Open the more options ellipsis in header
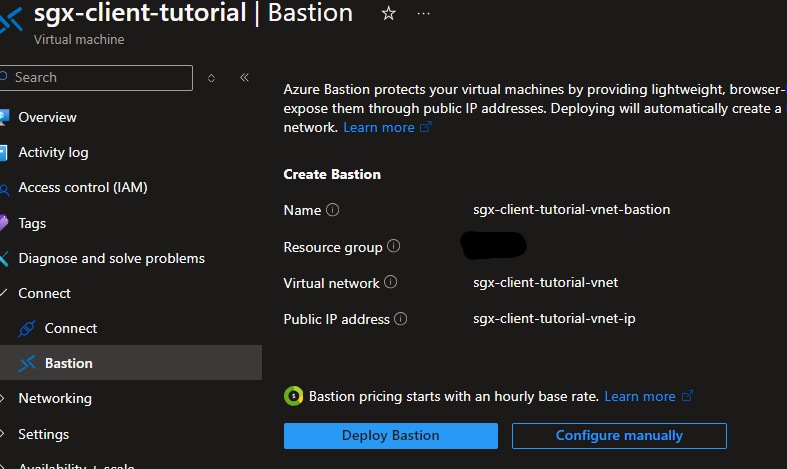This screenshot has width=787, height=469. tap(423, 14)
